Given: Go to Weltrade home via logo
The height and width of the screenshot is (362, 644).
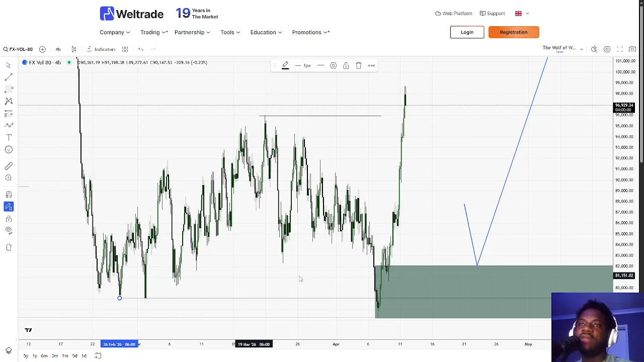Looking at the screenshot, I should [x=131, y=14].
